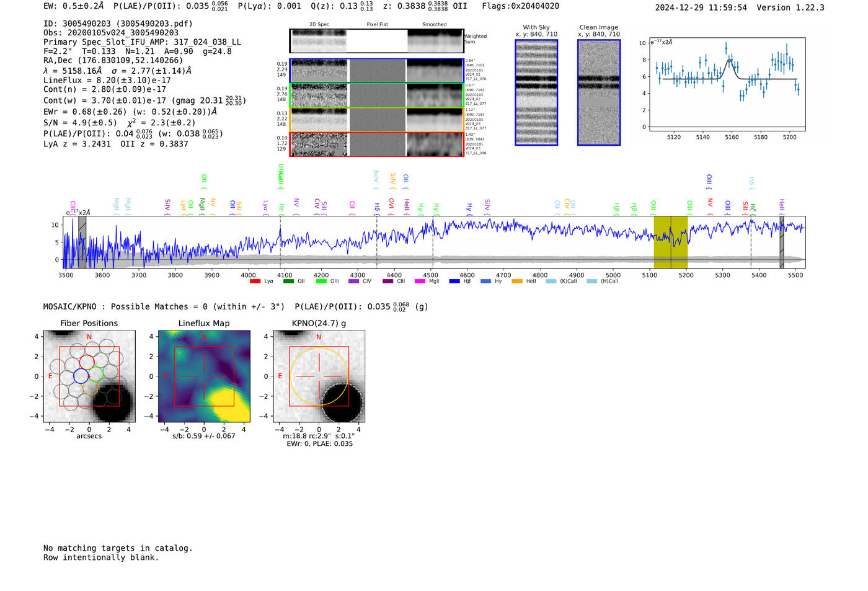Click the Flags:0x20404020 header text

pos(521,6)
